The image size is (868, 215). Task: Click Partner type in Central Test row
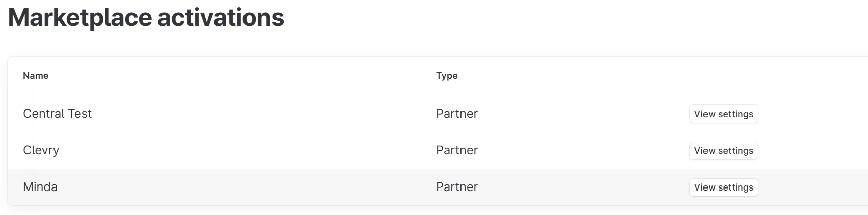[x=456, y=114]
